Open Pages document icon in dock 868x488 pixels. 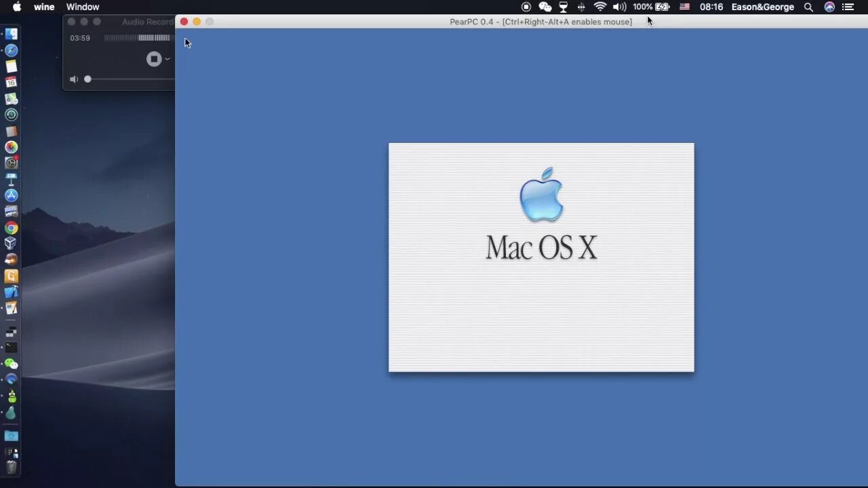[12, 308]
